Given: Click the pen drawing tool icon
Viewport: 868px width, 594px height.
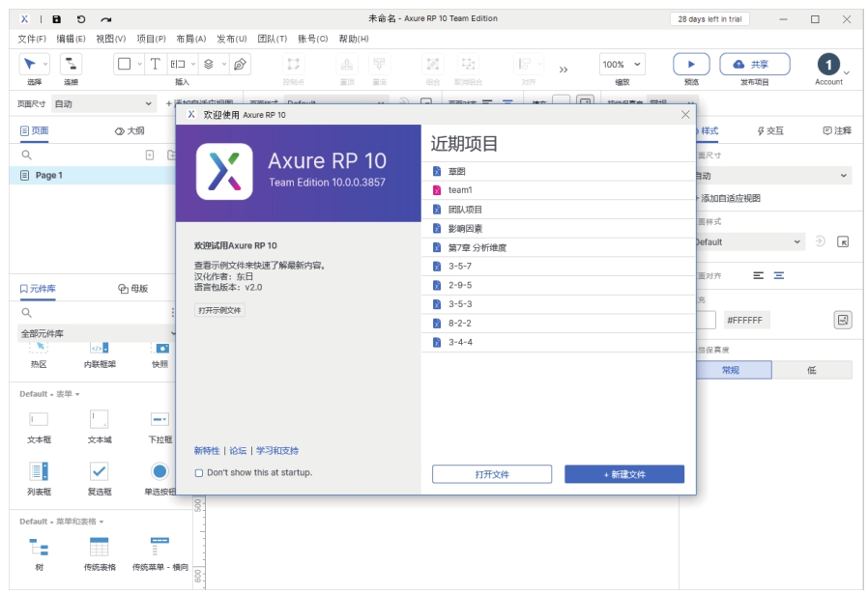Looking at the screenshot, I should coord(240,64).
